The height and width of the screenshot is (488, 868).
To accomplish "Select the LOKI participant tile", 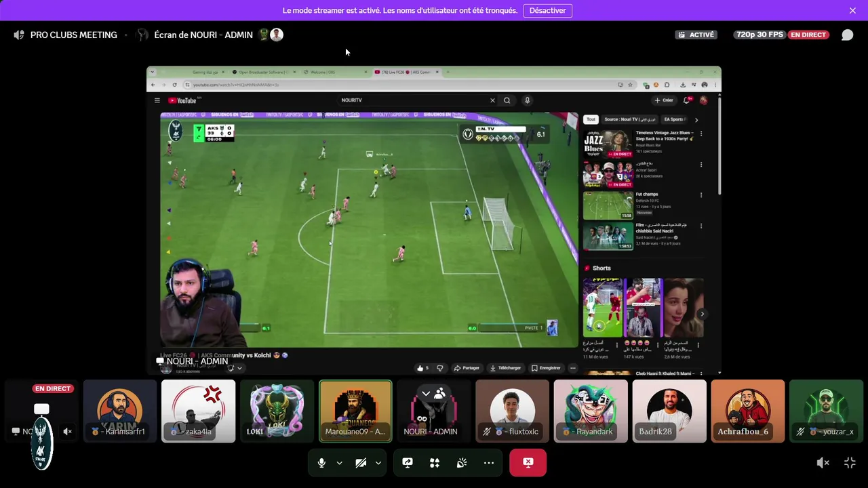I will click(x=277, y=411).
